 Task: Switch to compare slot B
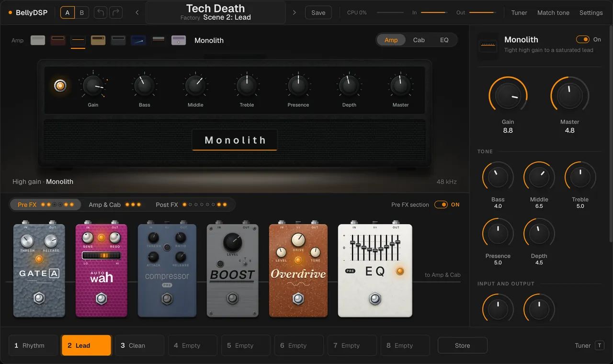[x=81, y=12]
